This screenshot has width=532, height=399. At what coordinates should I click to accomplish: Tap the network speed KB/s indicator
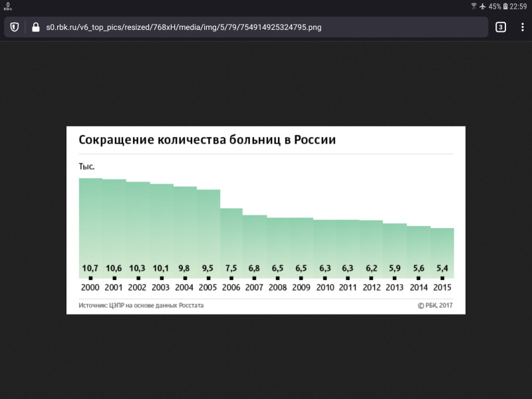(x=7, y=7)
